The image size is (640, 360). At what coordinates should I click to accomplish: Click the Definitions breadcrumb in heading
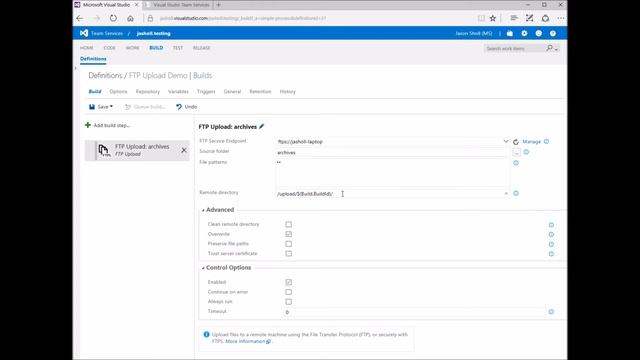tap(105, 76)
